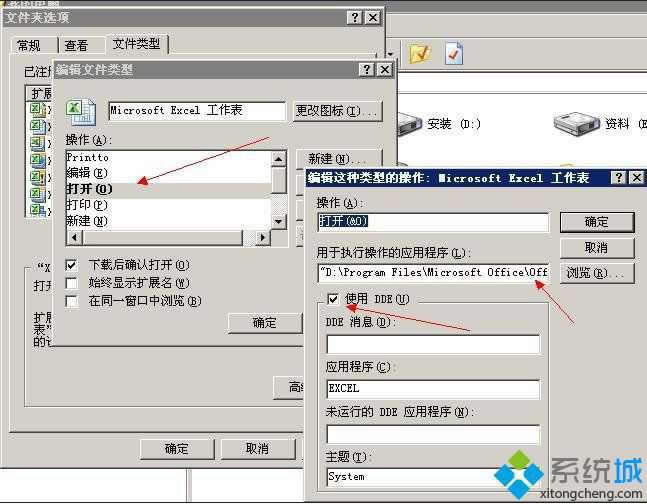Viewport: 647px width, 504px height.
Task: Select the folder with checkmark toolbar icon
Action: (420, 54)
